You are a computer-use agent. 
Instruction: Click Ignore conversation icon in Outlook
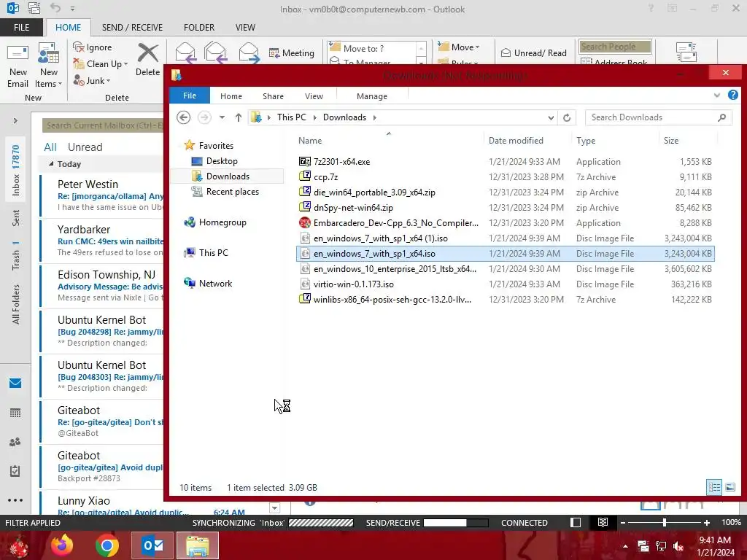coord(79,47)
